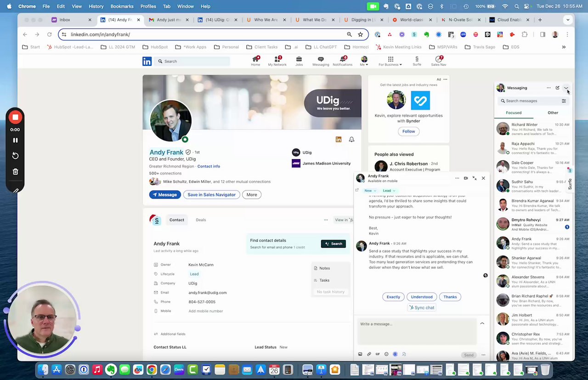Screen dimensions: 588x380
Task: Open the More profile actions menu
Action: (x=252, y=195)
